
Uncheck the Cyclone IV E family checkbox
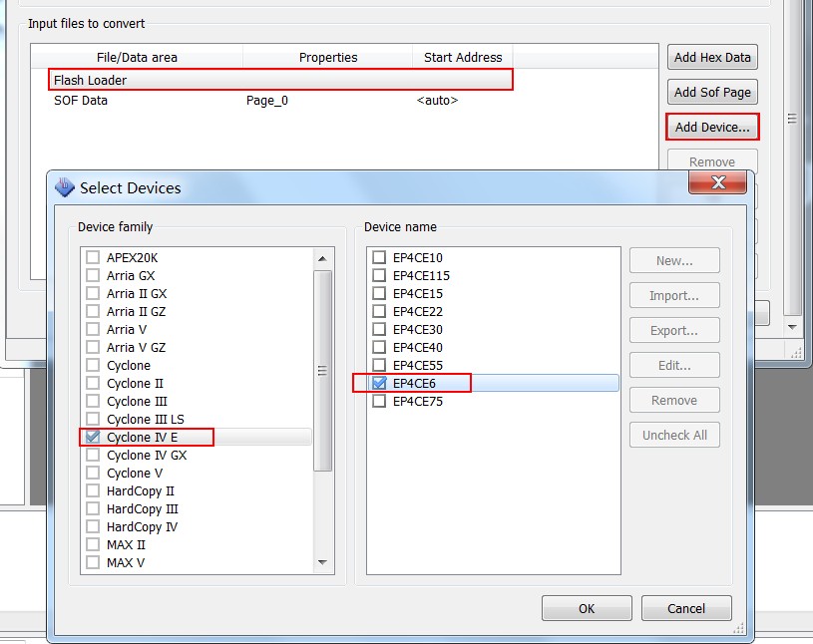pyautogui.click(x=93, y=437)
